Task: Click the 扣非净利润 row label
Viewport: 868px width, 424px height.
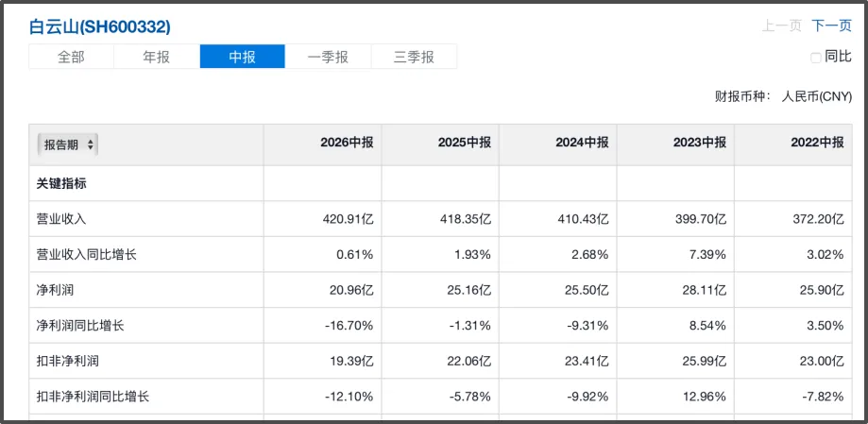Action: tap(68, 361)
